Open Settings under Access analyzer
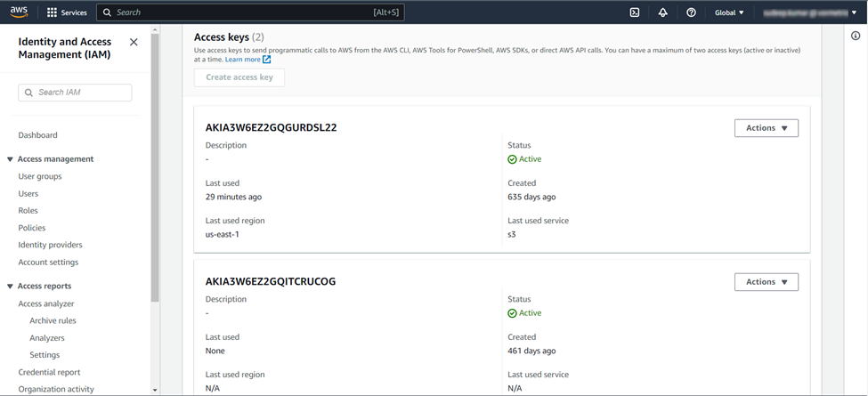The width and height of the screenshot is (868, 396). [x=45, y=355]
